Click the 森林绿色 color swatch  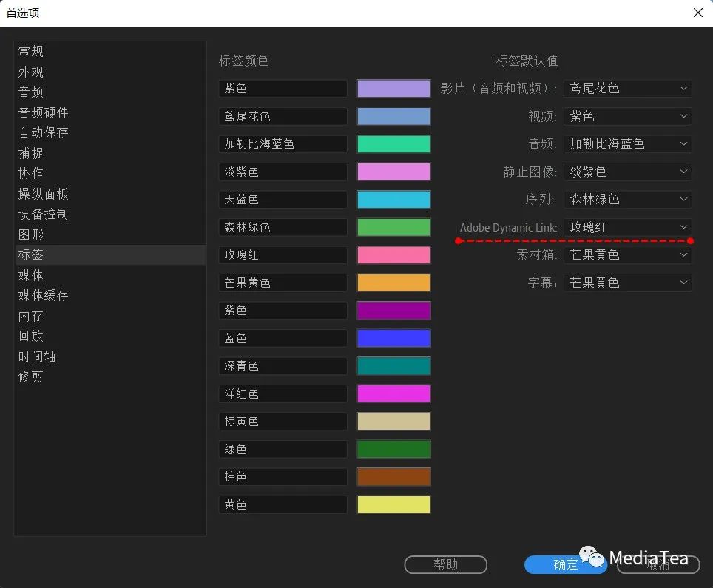point(393,227)
